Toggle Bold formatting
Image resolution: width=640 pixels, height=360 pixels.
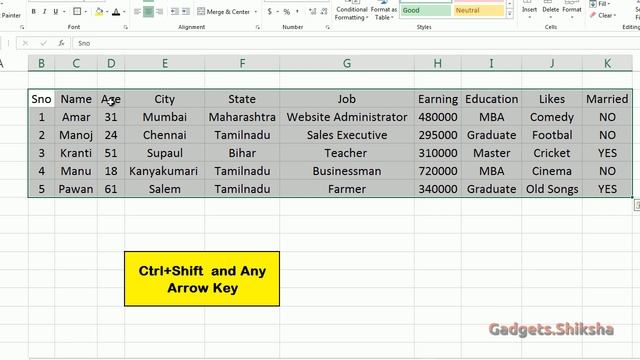[x=33, y=12]
